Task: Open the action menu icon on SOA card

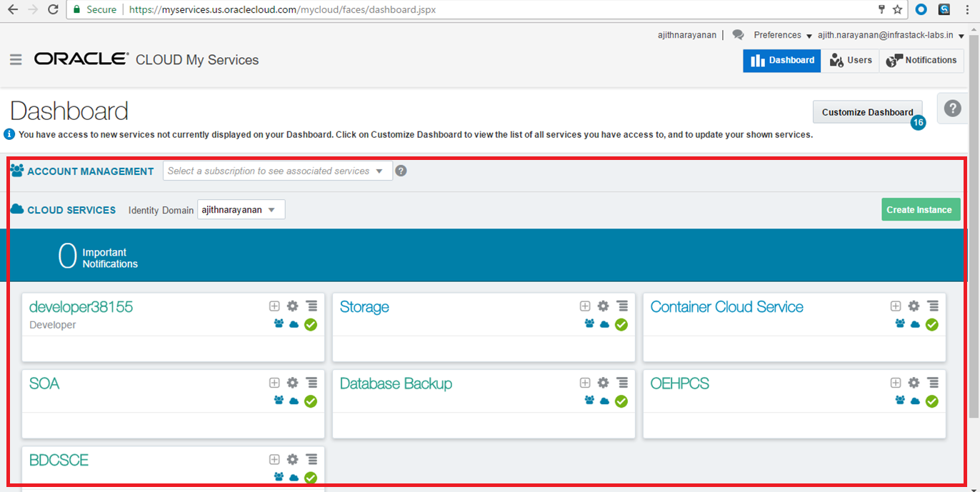Action: 311,383
